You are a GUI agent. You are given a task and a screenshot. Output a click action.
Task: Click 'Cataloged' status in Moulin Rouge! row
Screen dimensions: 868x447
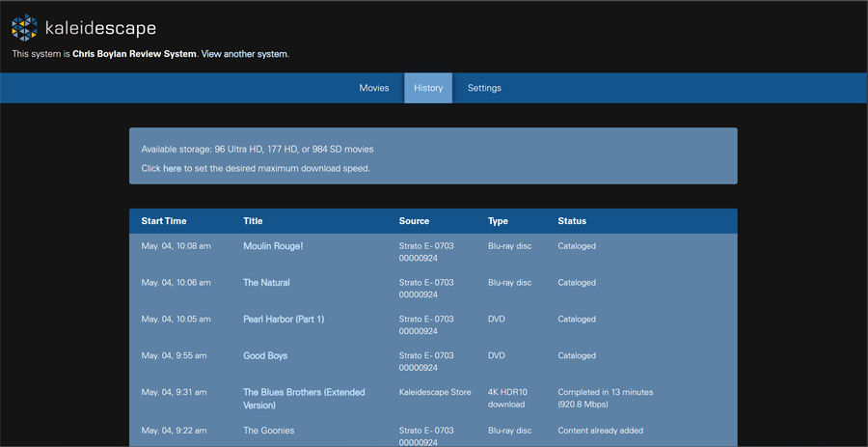[577, 246]
